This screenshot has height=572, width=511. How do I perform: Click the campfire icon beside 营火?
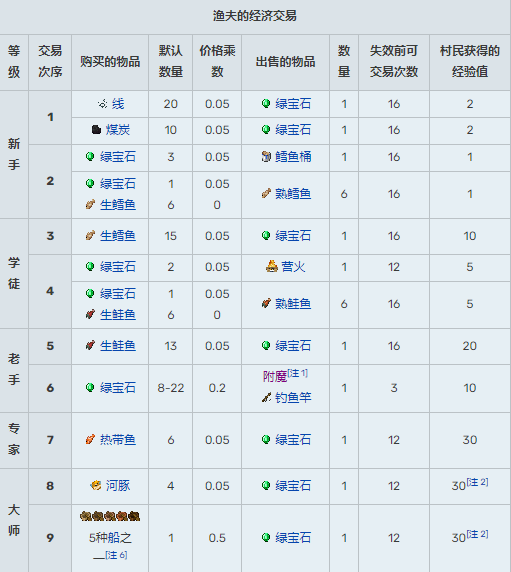pos(272,266)
